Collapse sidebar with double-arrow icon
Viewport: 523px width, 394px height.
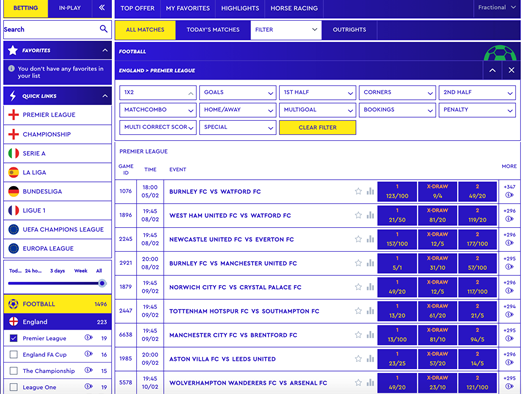(102, 8)
